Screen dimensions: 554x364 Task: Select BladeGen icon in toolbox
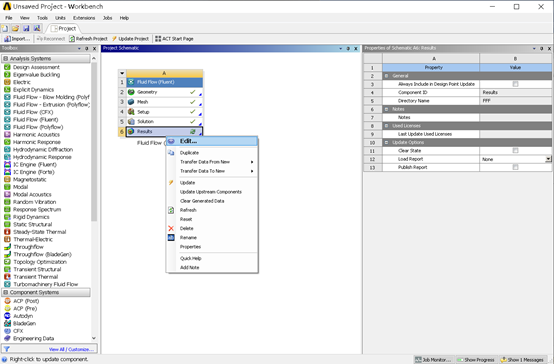pos(7,323)
